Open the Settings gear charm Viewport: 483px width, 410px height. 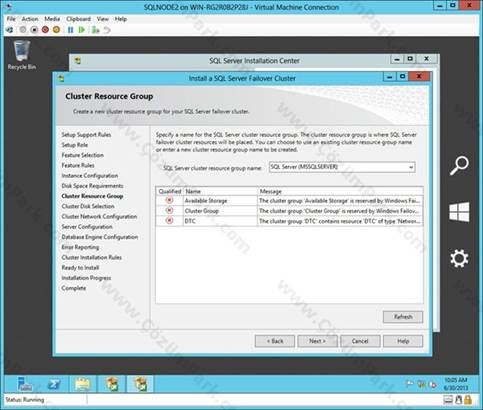click(459, 258)
